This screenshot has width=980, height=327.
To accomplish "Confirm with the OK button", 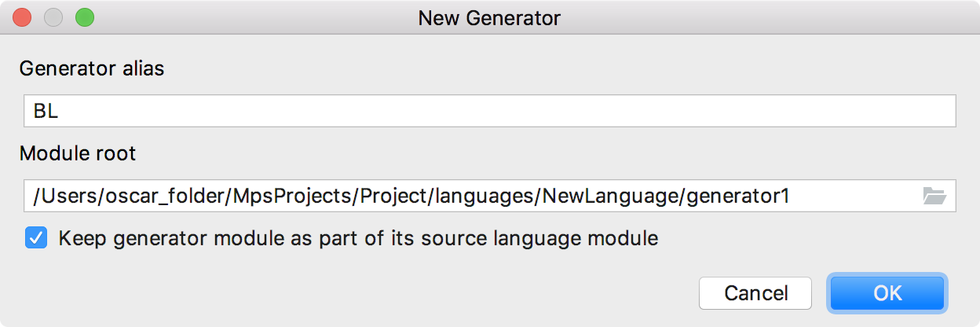I will (887, 293).
